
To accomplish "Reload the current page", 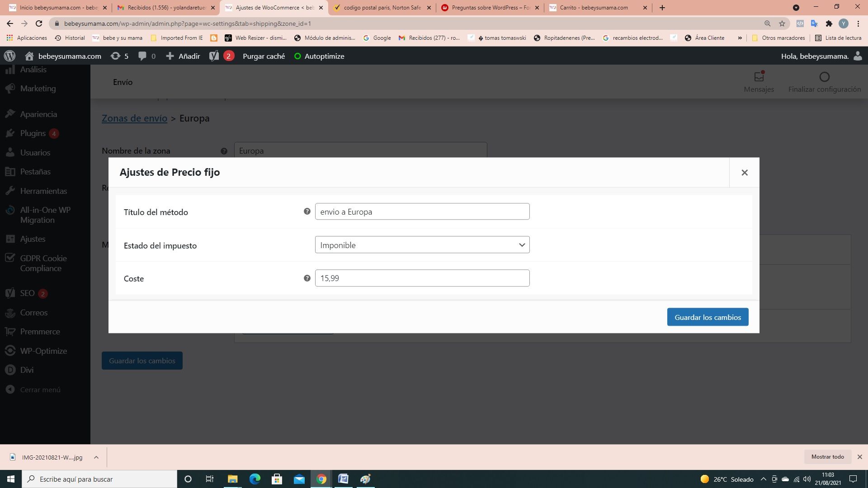I will click(39, 23).
